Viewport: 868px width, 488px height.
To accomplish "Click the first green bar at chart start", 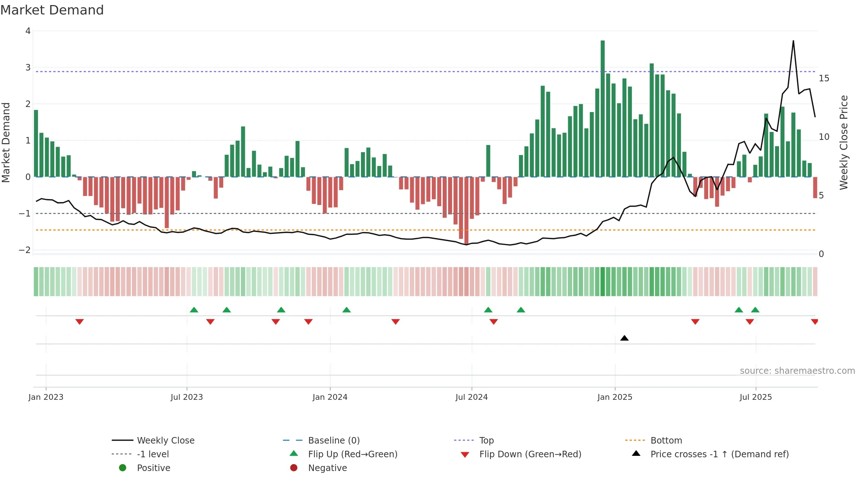I will coord(36,143).
